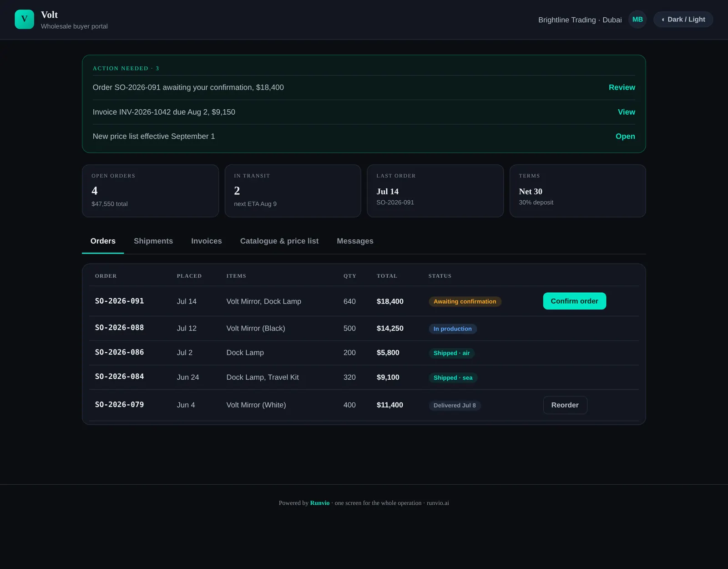Select the Open Orders summary card

[150, 191]
